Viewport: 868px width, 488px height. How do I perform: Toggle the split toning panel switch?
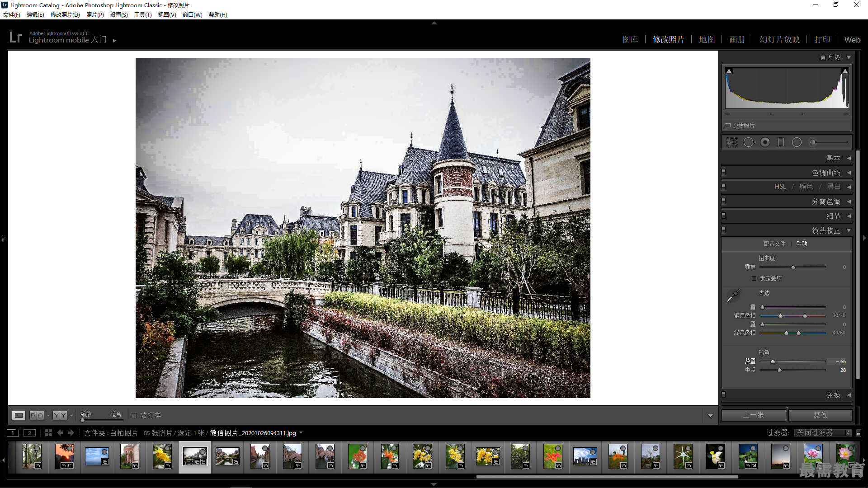click(x=724, y=201)
